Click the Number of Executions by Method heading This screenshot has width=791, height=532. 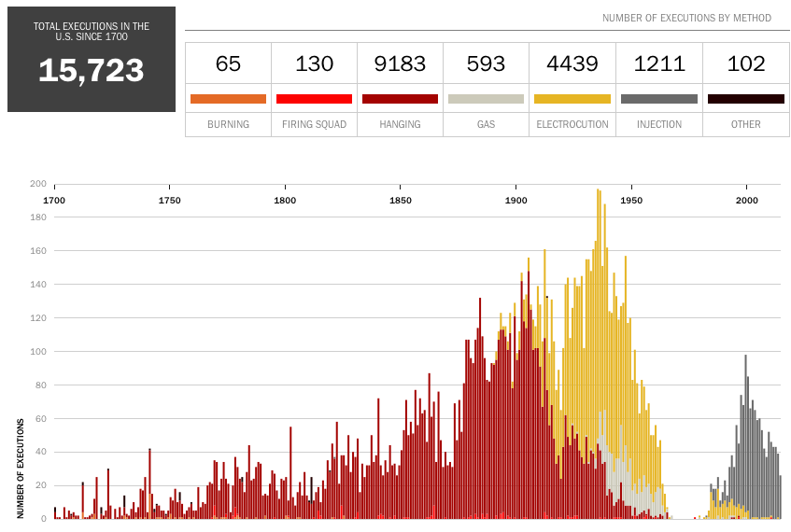(686, 18)
